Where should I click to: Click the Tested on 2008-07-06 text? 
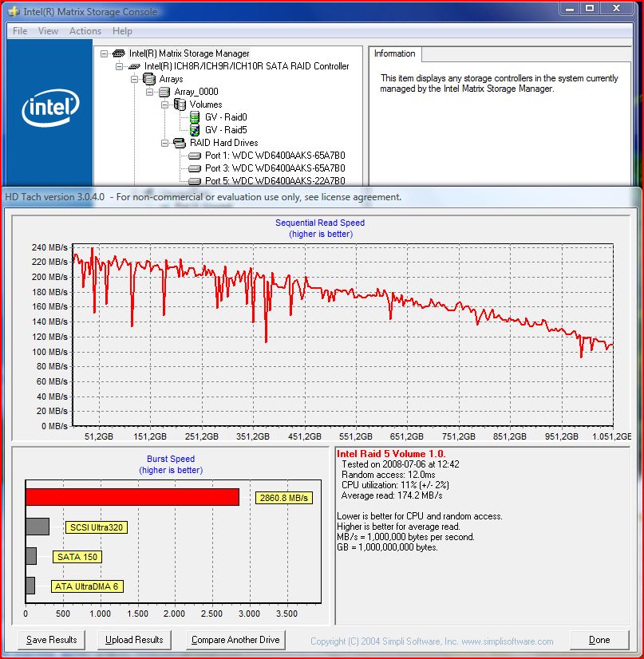(400, 464)
